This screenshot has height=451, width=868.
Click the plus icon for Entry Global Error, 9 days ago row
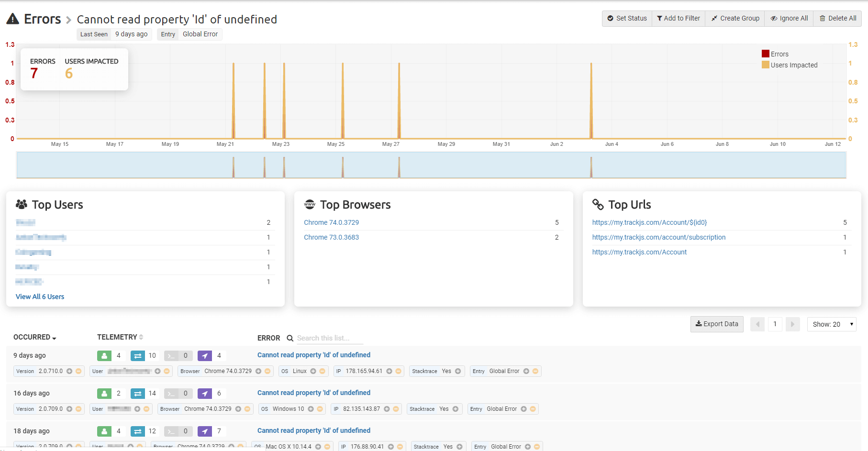(x=526, y=371)
